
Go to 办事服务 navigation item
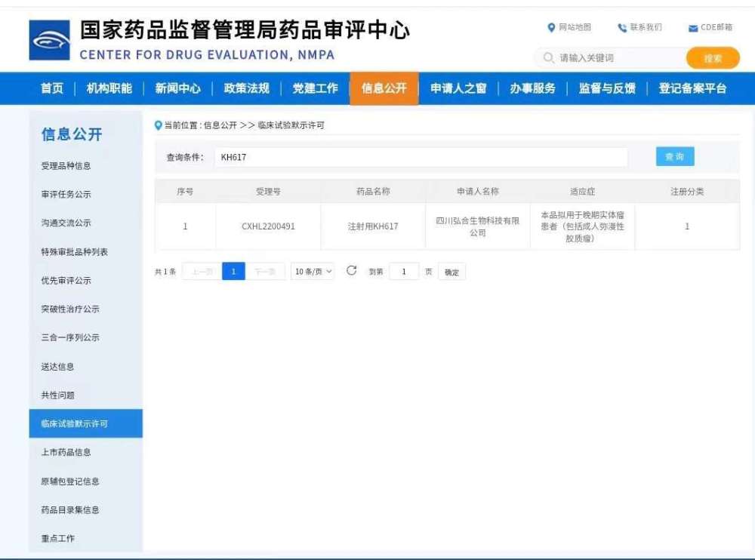pos(532,88)
